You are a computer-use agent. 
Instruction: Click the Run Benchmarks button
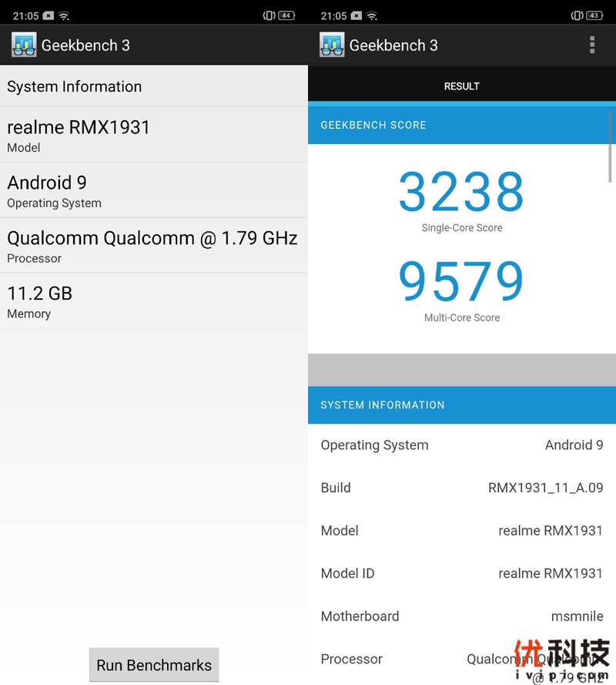(x=153, y=664)
